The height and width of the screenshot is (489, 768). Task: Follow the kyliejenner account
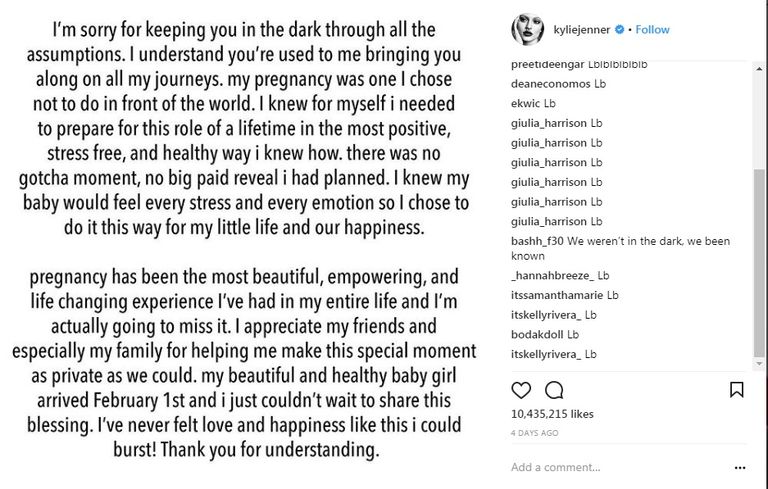[x=651, y=30]
